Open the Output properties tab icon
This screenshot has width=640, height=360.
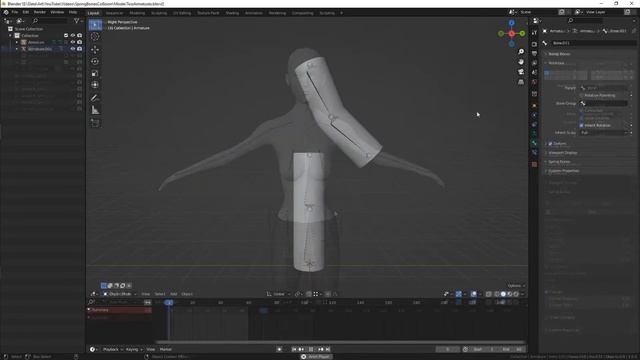click(535, 53)
